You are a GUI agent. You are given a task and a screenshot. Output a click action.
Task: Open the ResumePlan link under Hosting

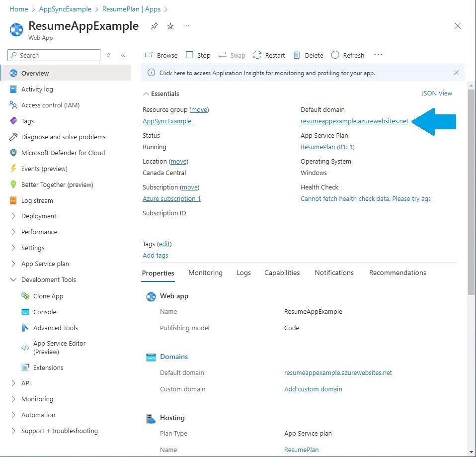pos(302,450)
